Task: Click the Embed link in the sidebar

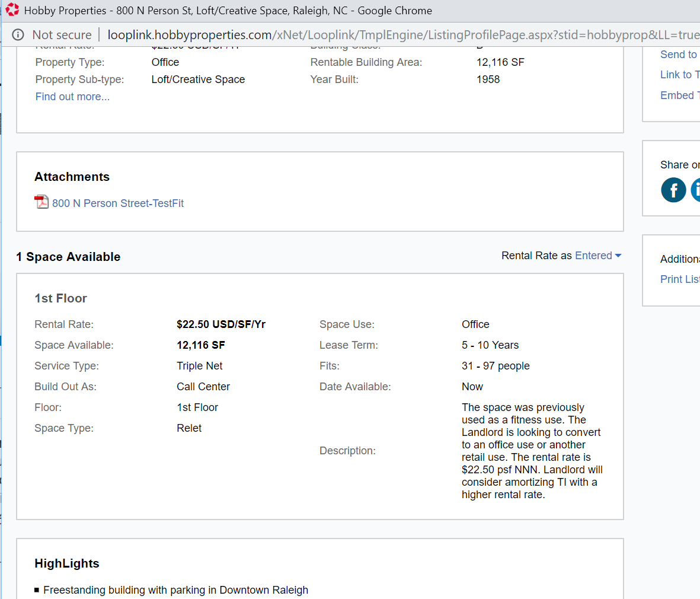Action: coord(679,95)
